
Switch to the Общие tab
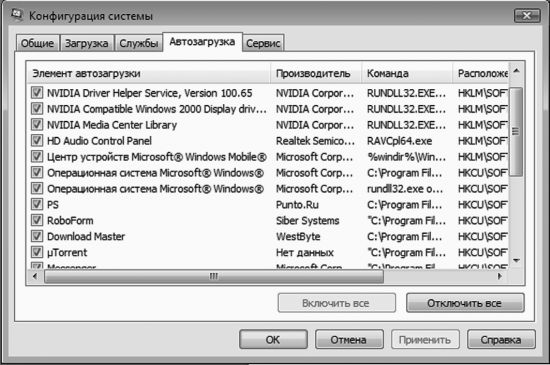(38, 43)
